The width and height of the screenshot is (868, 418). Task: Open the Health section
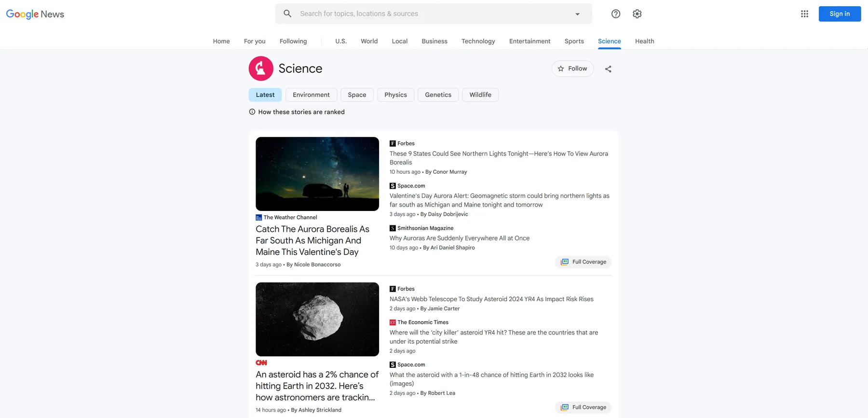click(x=645, y=41)
